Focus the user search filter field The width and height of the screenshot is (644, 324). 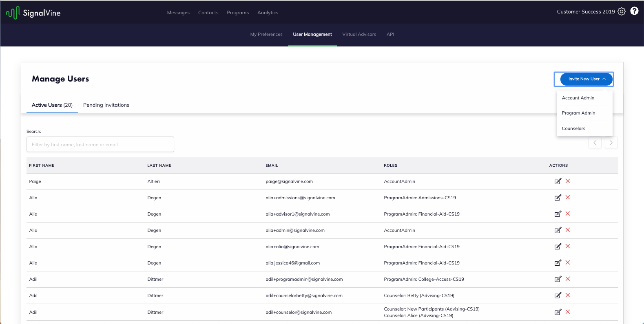click(x=100, y=144)
